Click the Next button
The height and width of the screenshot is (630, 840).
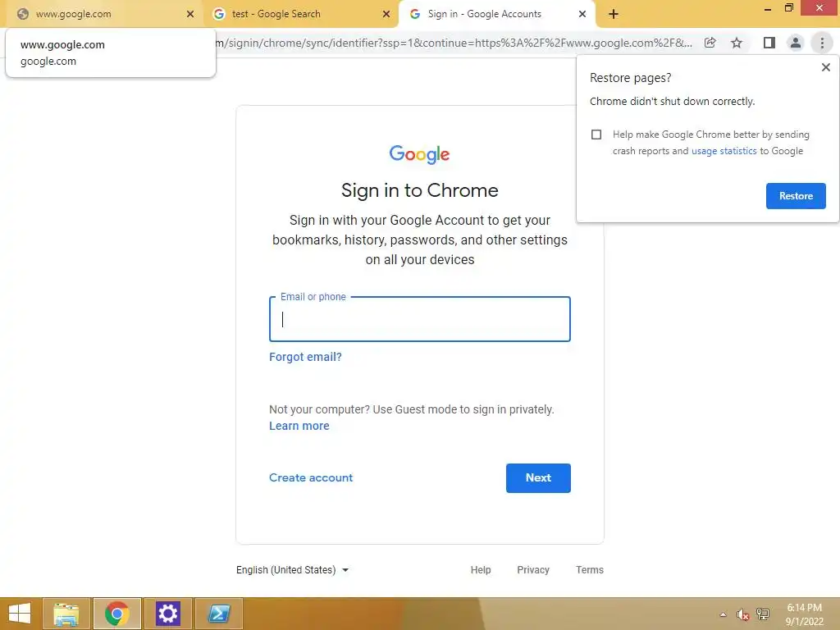point(538,478)
